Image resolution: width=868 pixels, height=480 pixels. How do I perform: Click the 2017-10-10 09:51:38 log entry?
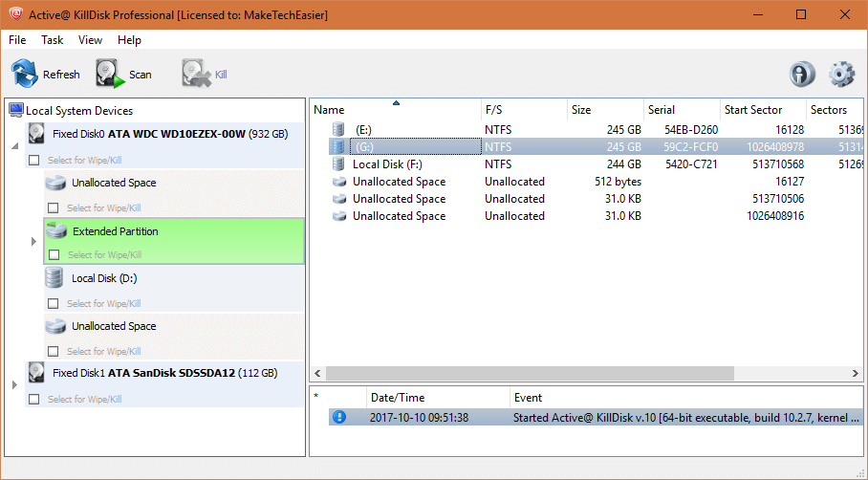click(419, 418)
